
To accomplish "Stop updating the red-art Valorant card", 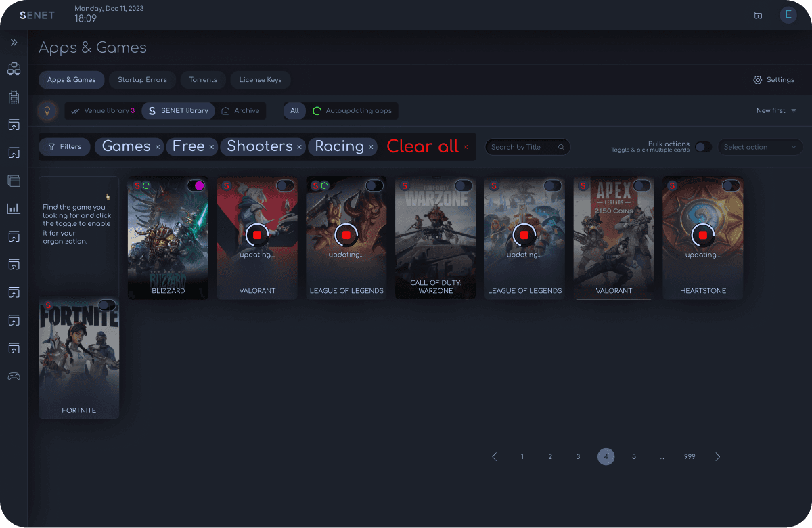I will (257, 235).
